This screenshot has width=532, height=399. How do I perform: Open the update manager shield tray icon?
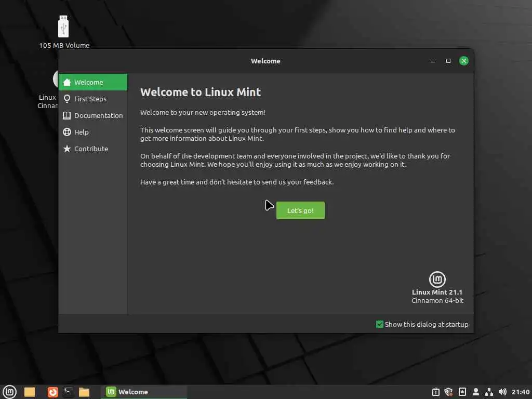pyautogui.click(x=448, y=392)
